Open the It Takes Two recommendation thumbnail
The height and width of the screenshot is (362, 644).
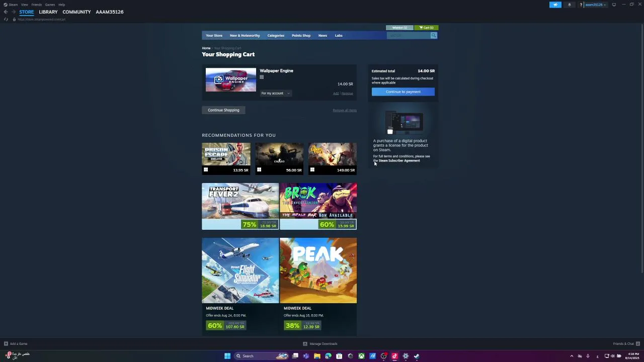[333, 154]
